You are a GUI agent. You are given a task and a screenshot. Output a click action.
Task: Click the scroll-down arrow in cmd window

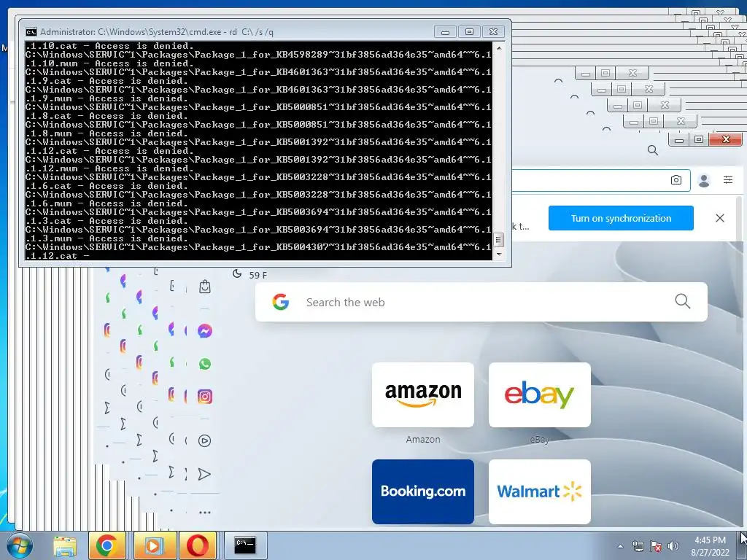(x=499, y=254)
